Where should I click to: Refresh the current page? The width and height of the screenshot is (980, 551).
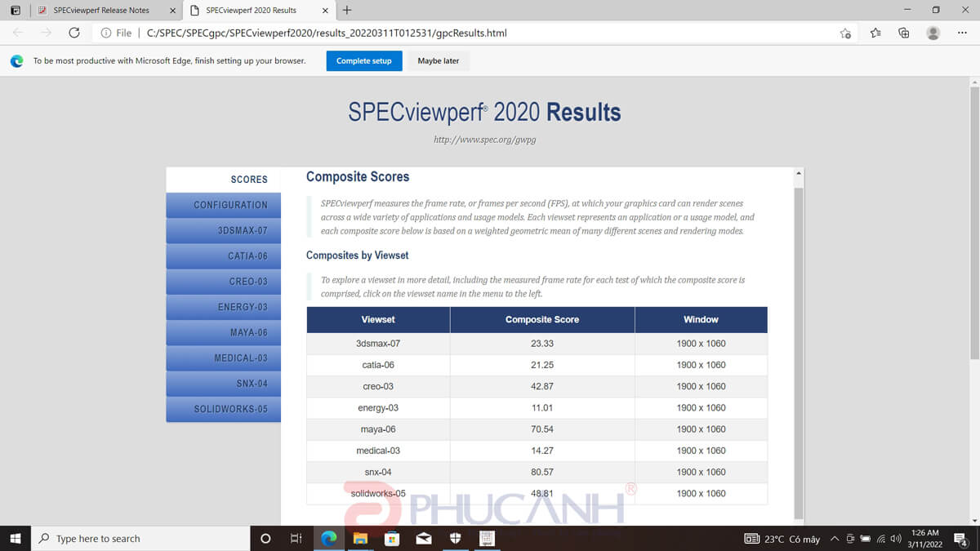[74, 33]
